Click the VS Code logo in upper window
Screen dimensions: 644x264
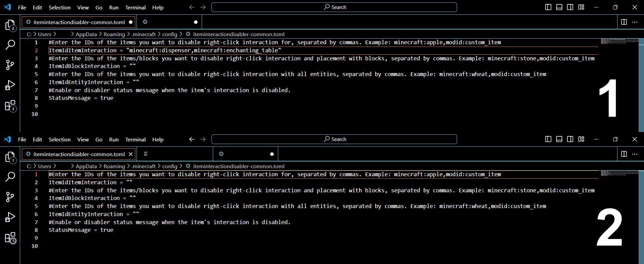coord(7,7)
